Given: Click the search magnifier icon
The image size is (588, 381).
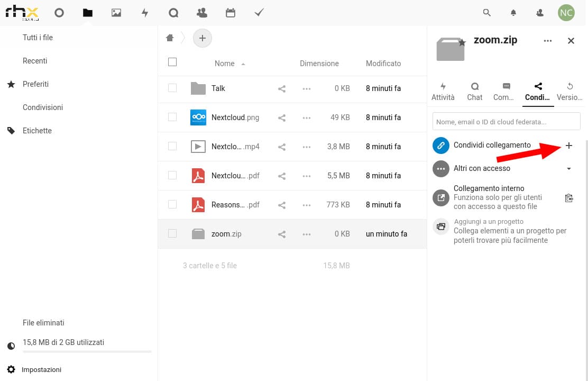Looking at the screenshot, I should (487, 13).
